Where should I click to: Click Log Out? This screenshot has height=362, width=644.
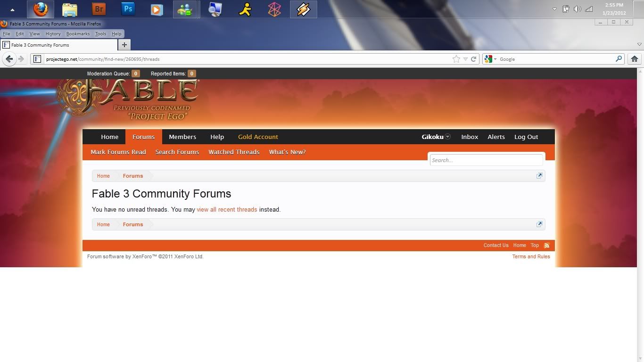pos(526,137)
